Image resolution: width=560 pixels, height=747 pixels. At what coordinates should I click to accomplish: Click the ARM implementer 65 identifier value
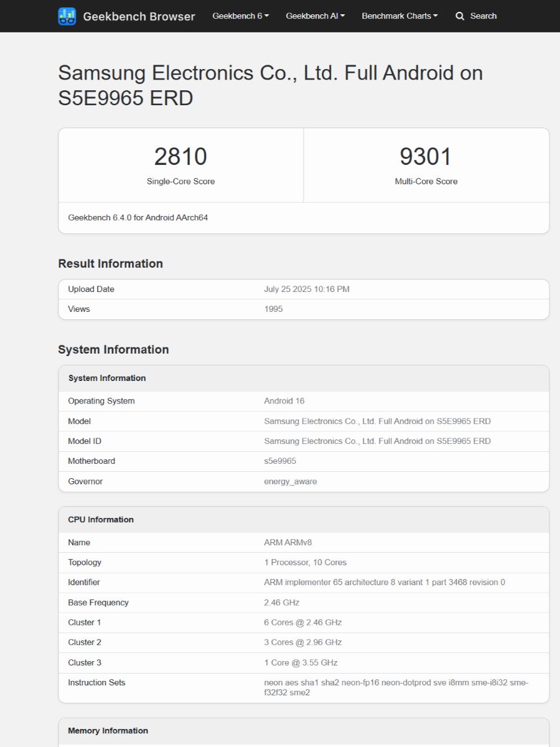(x=385, y=582)
